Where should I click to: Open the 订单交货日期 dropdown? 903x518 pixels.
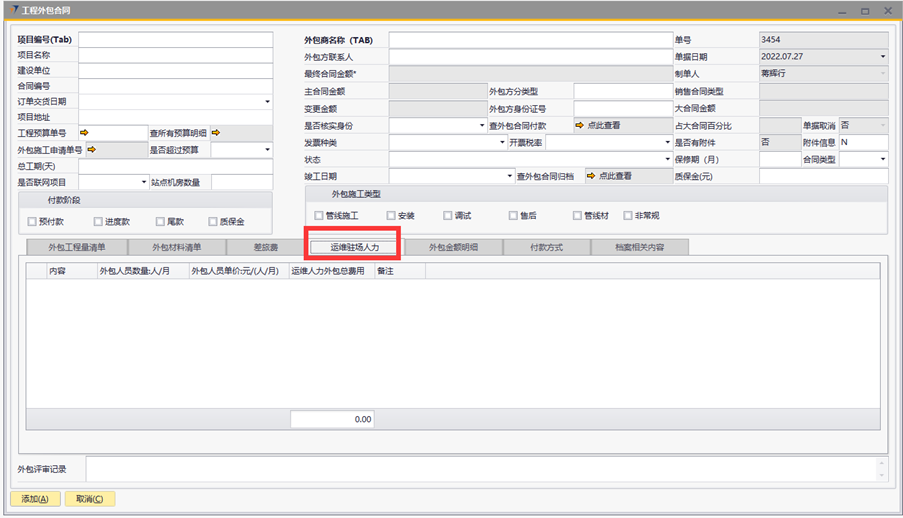pos(267,101)
